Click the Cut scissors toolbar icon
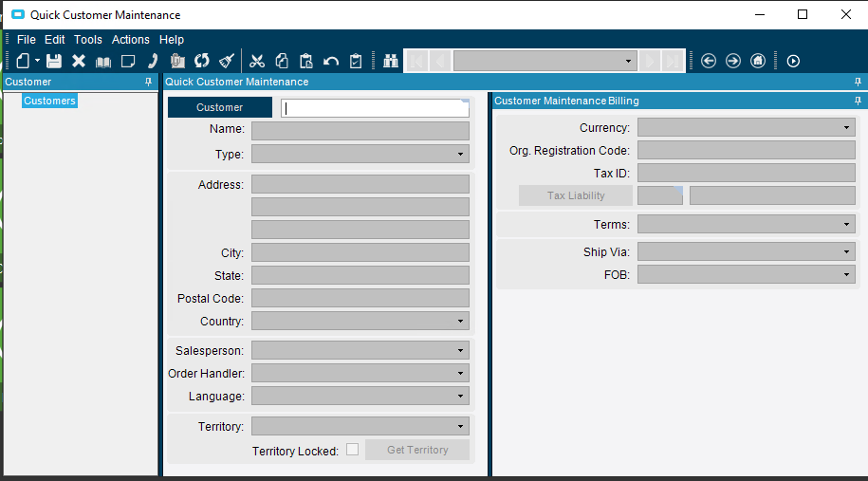Image resolution: width=868 pixels, height=481 pixels. tap(257, 61)
